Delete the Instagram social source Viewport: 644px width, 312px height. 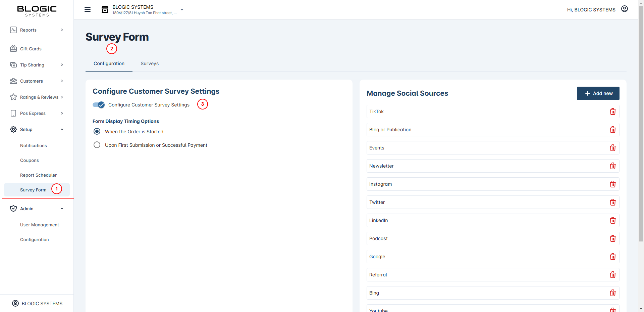coord(613,184)
